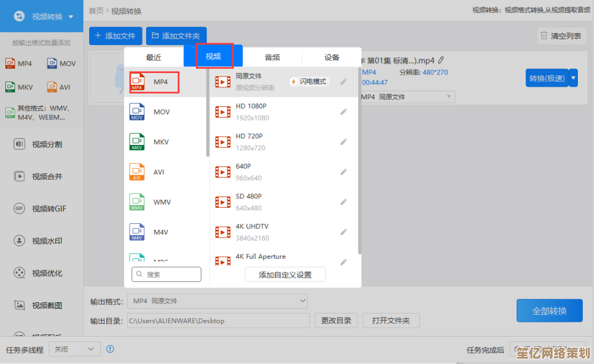Click the edit pencil beside HD 1080P
The image size is (594, 364).
(343, 112)
